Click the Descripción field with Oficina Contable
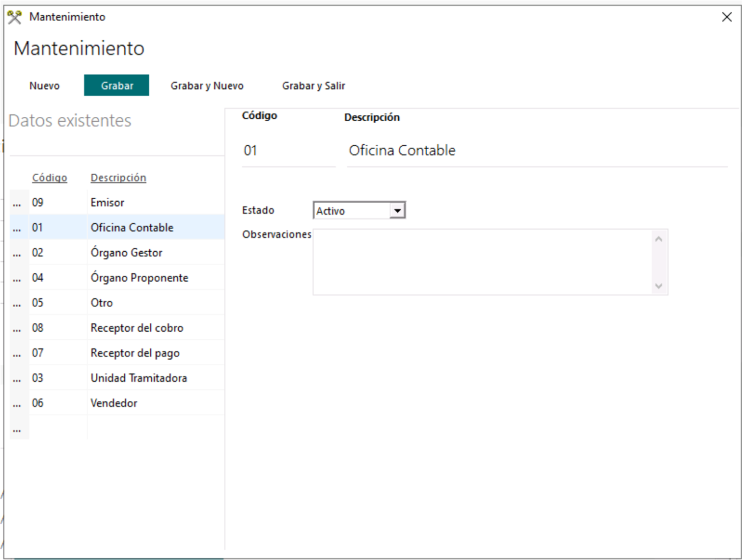 (x=536, y=151)
